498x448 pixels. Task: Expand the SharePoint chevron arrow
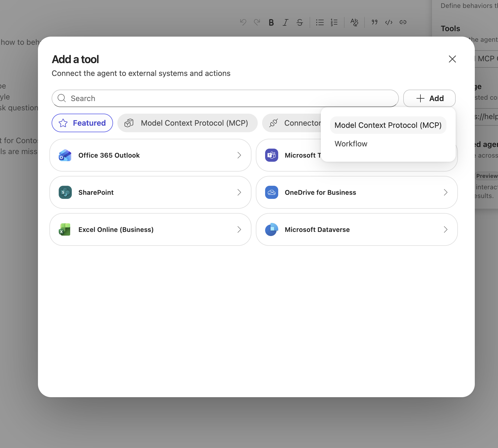[239, 192]
